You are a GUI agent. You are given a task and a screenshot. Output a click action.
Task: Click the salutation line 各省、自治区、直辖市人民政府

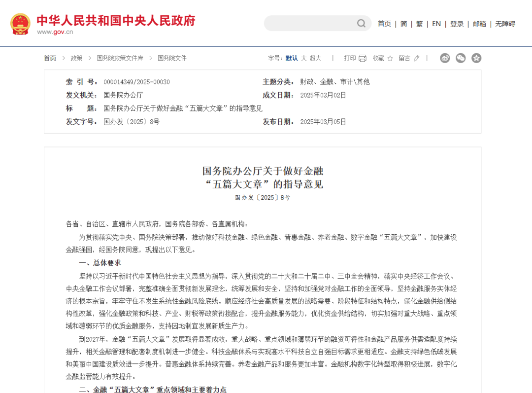(x=157, y=224)
